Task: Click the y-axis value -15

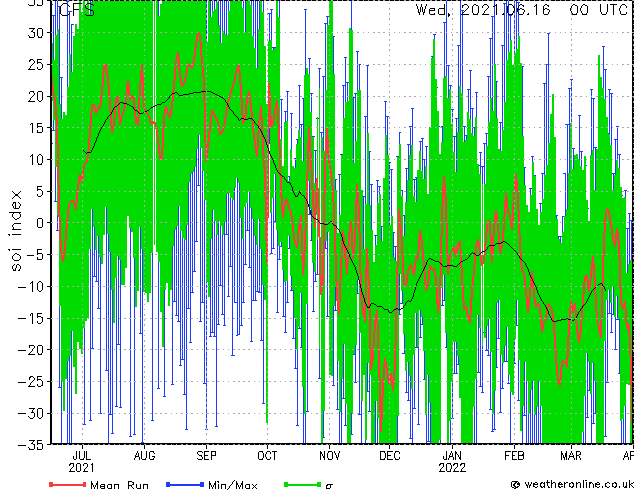Action: point(31,318)
